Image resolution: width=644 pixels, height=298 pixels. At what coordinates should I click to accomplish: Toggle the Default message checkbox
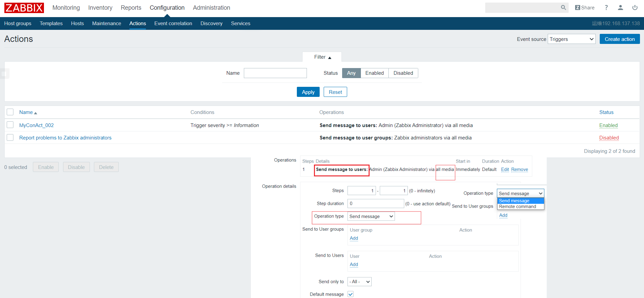tap(351, 294)
